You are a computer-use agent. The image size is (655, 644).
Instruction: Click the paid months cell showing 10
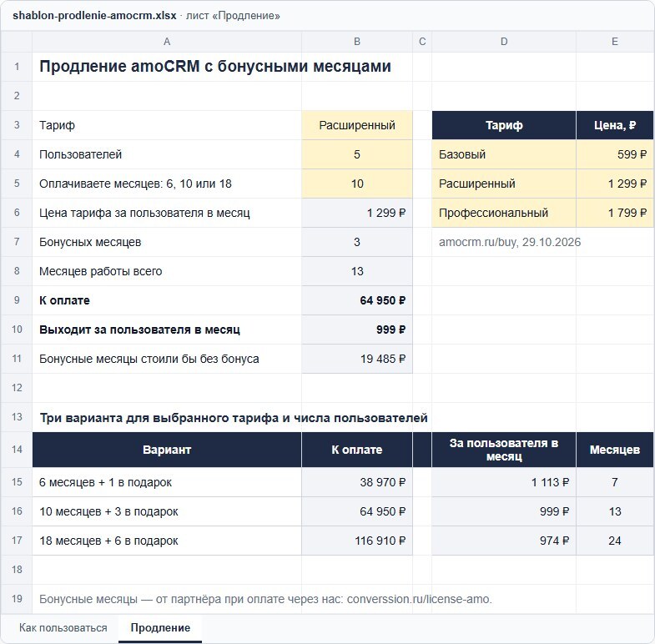357,184
